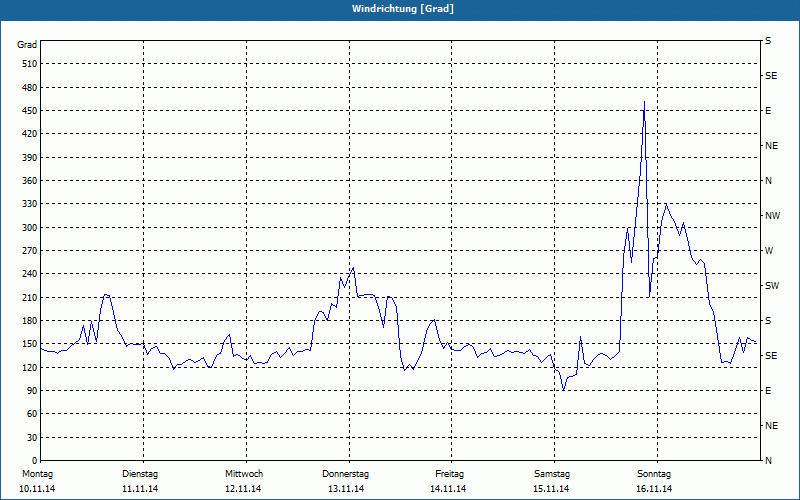The width and height of the screenshot is (800, 500).
Task: Click the Dienstag day label
Action: tap(140, 474)
